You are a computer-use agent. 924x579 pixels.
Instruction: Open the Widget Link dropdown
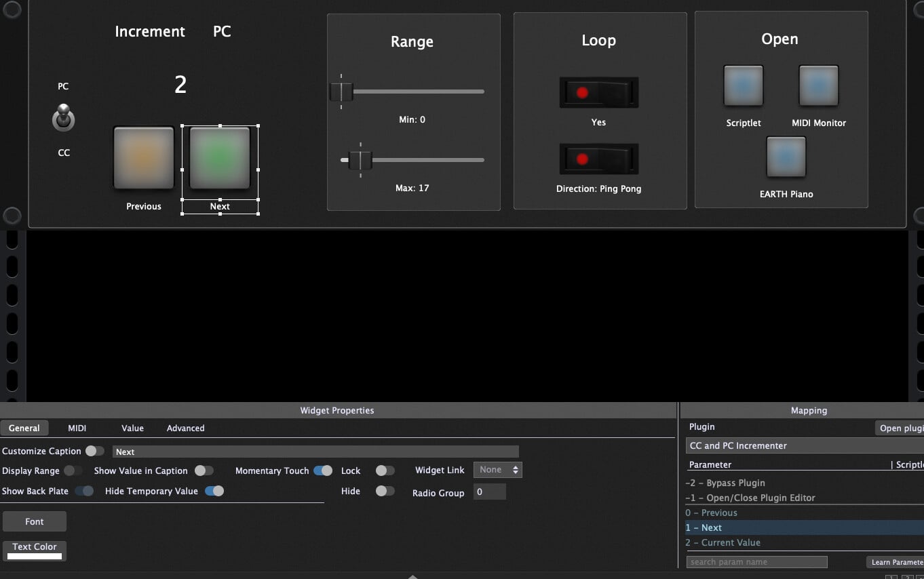click(x=497, y=470)
